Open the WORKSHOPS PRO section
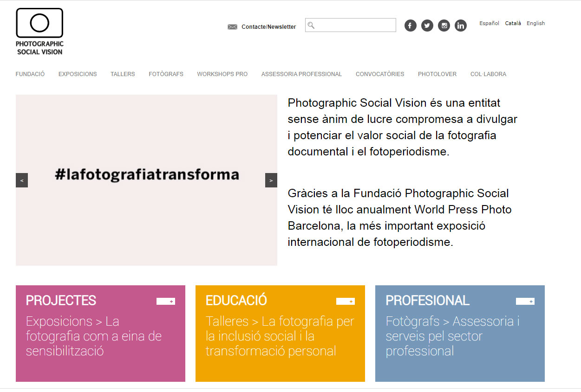 pos(222,74)
